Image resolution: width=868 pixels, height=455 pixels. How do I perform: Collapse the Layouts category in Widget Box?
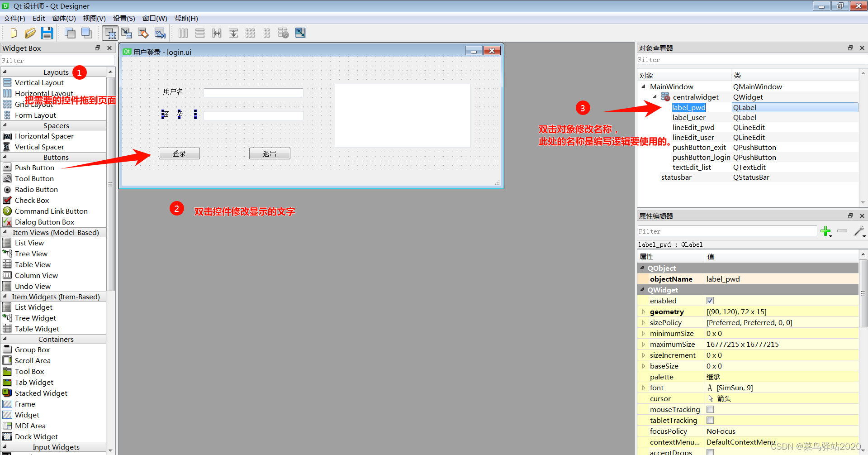coord(5,72)
